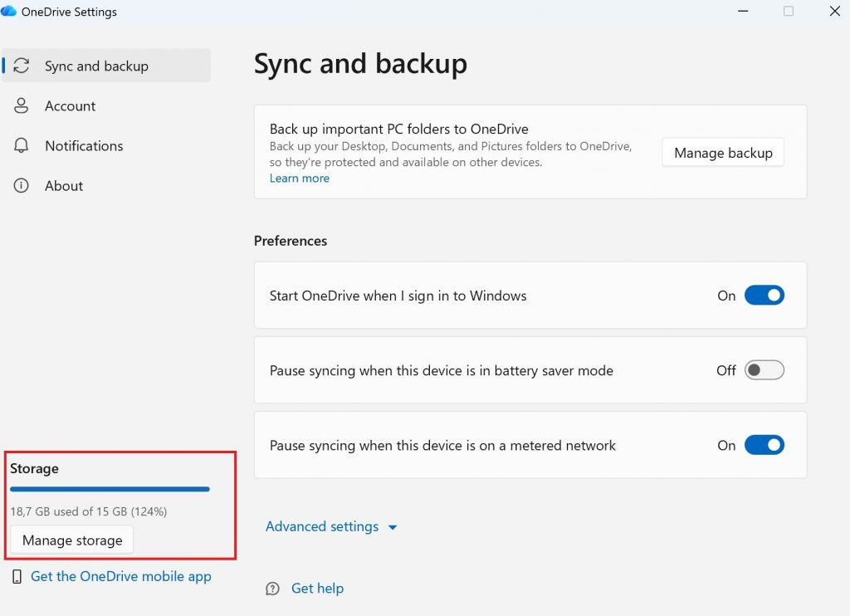The width and height of the screenshot is (850, 616).
Task: Click the Sync and backup page heading
Action: pos(360,64)
